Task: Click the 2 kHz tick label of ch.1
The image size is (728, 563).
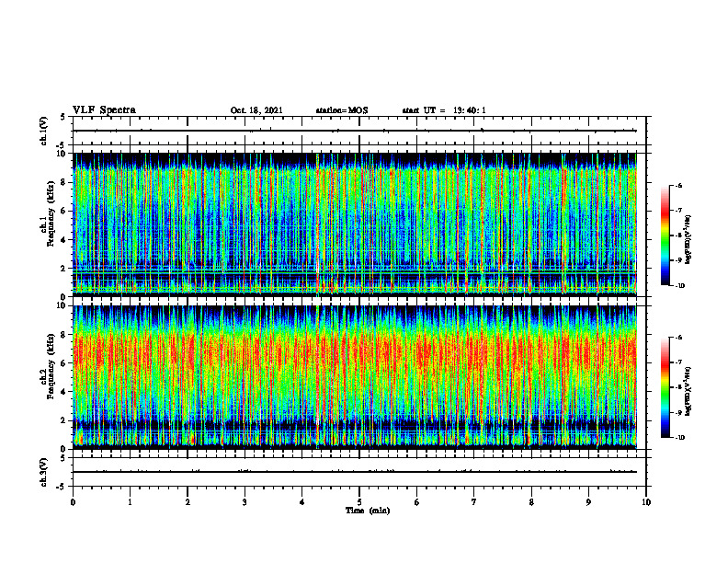Action: (x=63, y=269)
